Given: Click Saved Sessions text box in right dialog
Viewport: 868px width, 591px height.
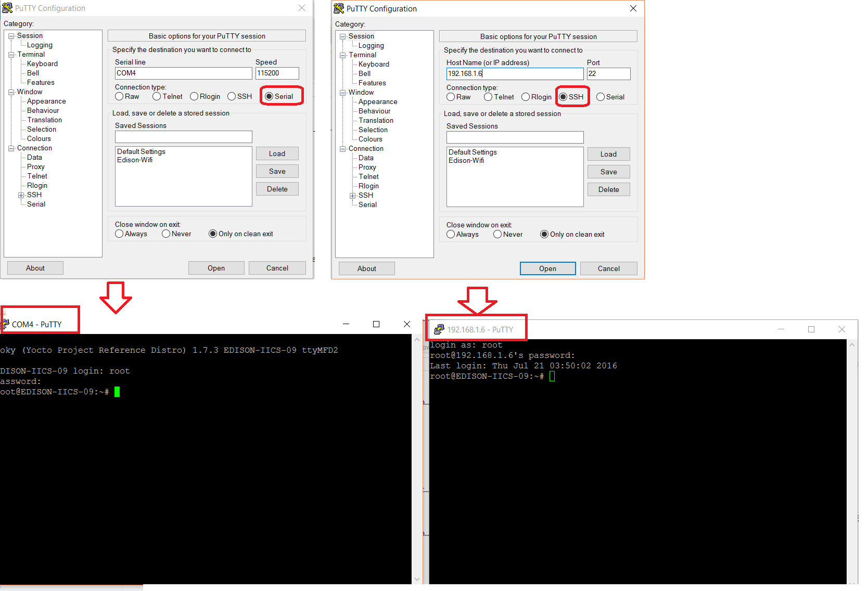Looking at the screenshot, I should click(515, 137).
